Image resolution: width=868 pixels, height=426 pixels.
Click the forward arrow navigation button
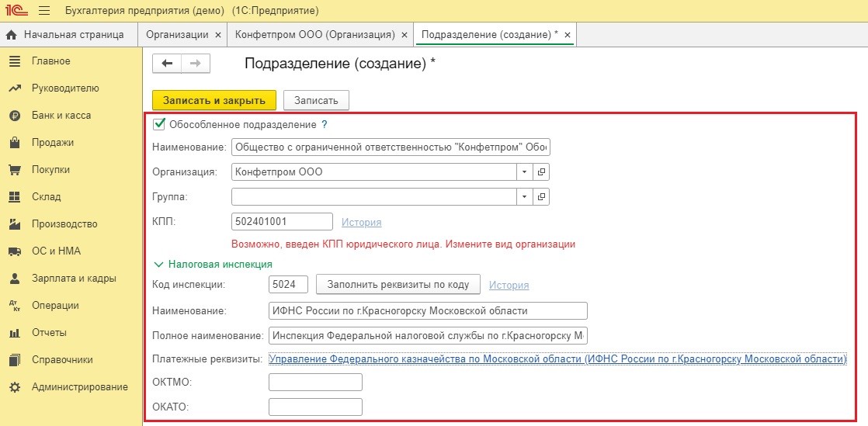tap(196, 64)
